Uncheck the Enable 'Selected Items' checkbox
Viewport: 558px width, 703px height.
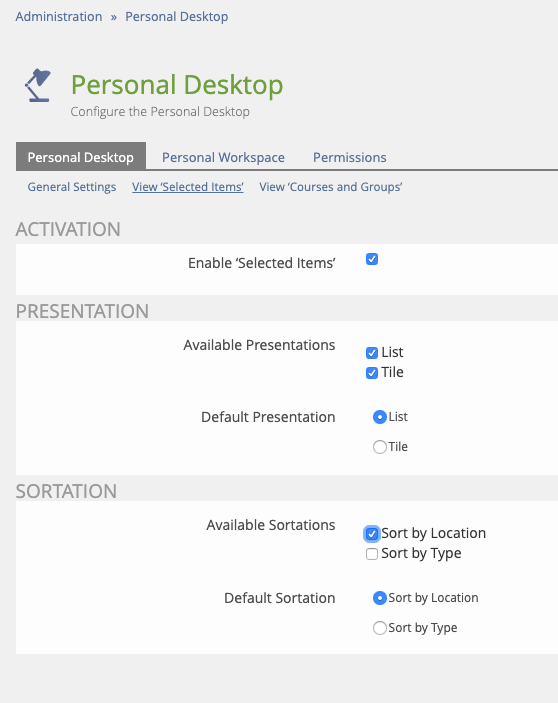(372, 259)
